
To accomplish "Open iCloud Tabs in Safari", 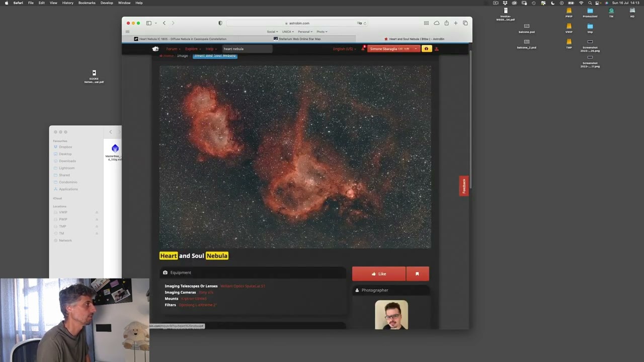I will coord(436,23).
